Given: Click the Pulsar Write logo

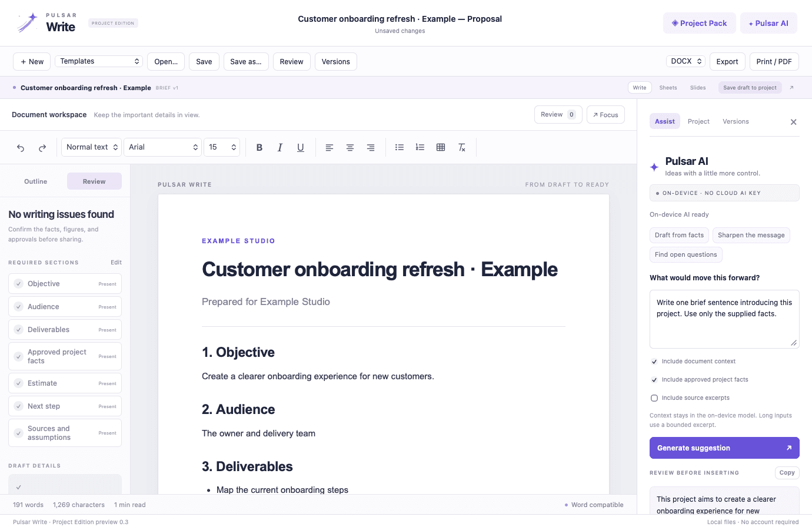Looking at the screenshot, I should (x=46, y=23).
